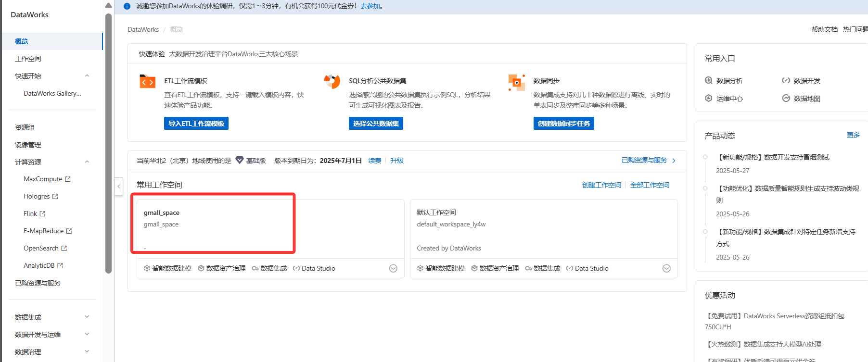Open the OpenSearch external link
This screenshot has width=868, height=362.
pos(45,248)
